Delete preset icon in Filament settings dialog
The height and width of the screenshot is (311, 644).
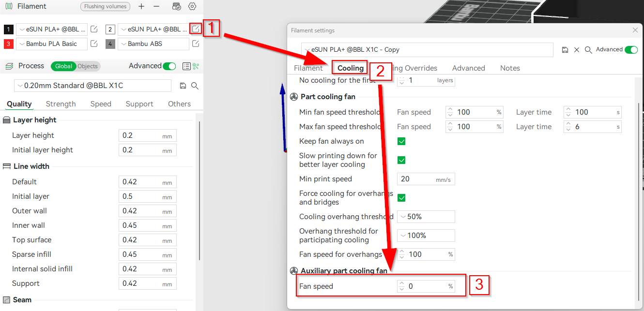pyautogui.click(x=577, y=50)
